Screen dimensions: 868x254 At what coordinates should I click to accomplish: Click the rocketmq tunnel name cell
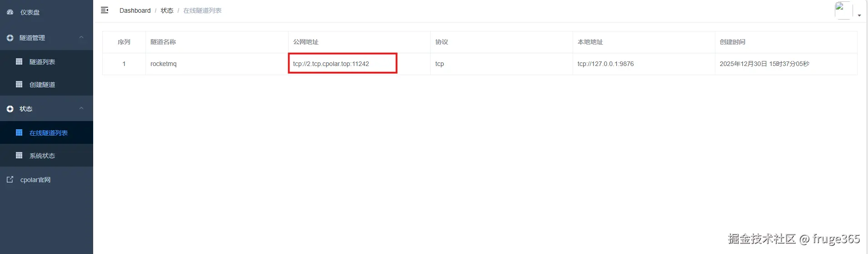[217, 64]
